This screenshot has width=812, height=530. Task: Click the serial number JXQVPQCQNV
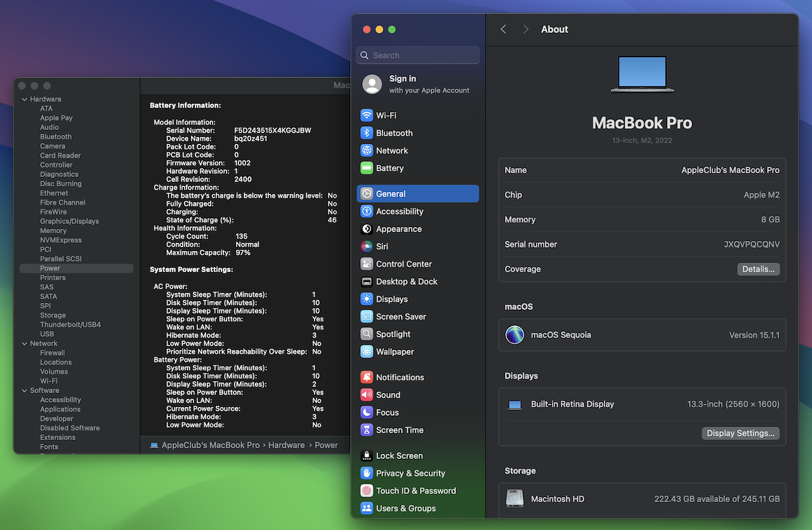[752, 245]
